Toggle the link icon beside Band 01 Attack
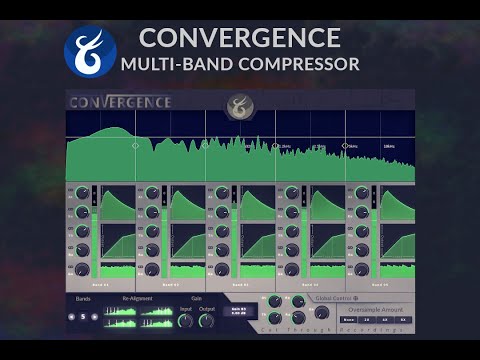The height and width of the screenshot is (360, 480). point(70,190)
